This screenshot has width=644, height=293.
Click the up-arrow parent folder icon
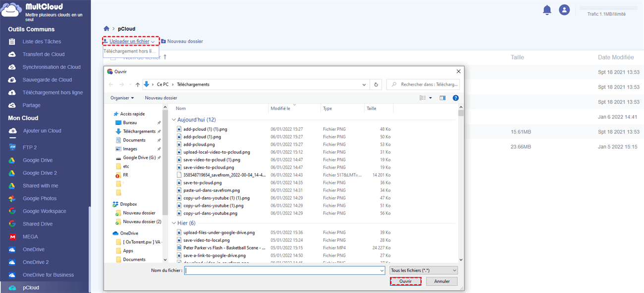pyautogui.click(x=137, y=85)
